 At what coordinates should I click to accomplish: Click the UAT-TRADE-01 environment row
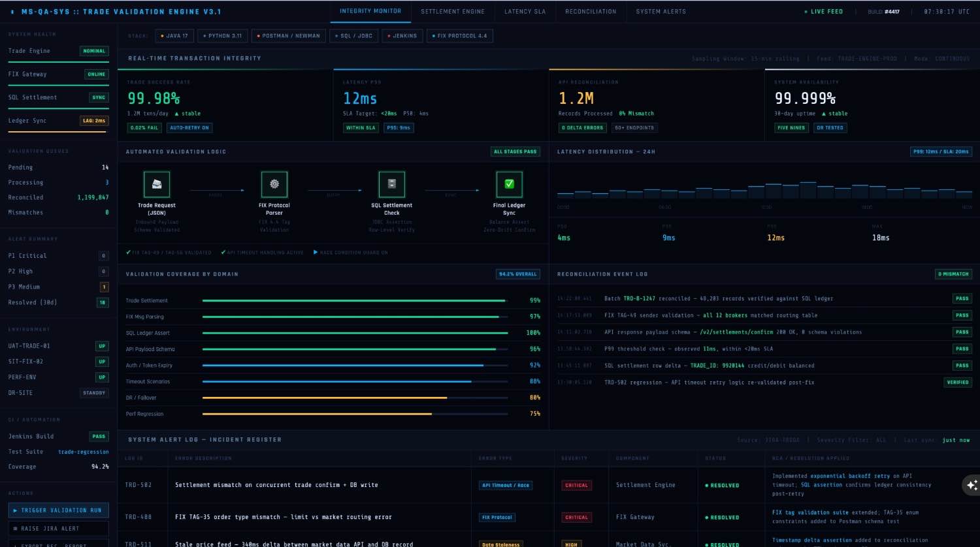point(58,346)
